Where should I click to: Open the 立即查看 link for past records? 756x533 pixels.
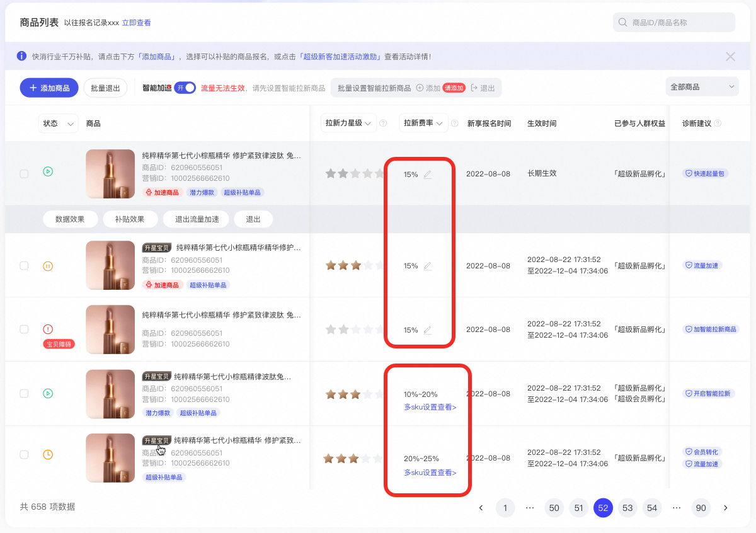click(136, 23)
